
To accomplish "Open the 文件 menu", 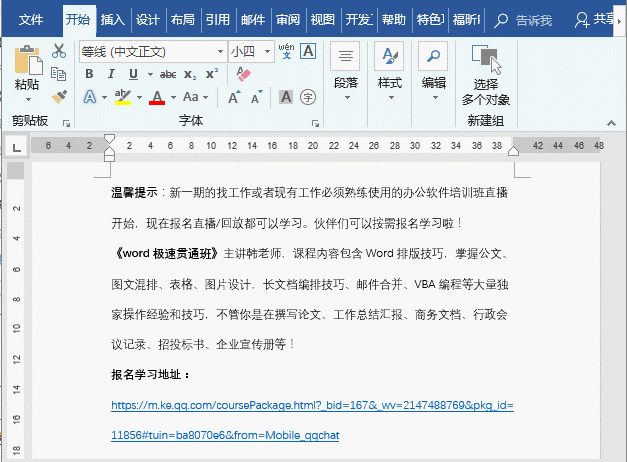I will point(31,20).
